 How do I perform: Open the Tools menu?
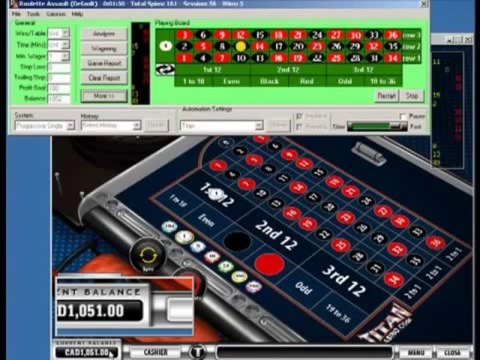tap(33, 14)
